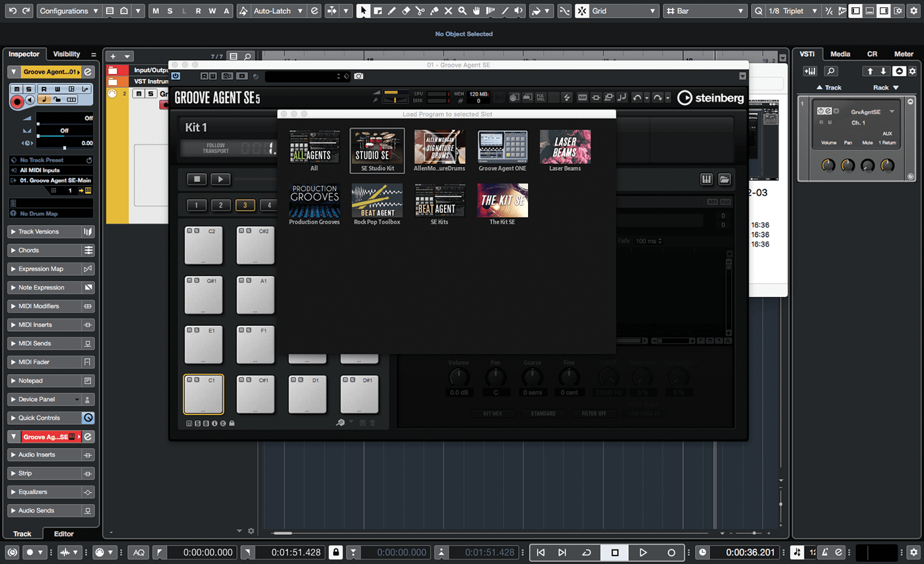924x564 pixels.
Task: Select pad group 3 button
Action: [x=245, y=205]
